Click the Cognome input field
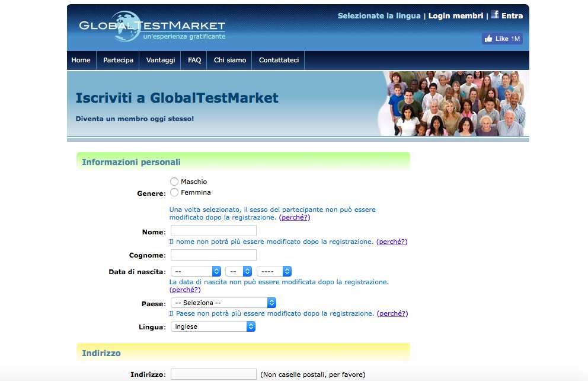The image size is (588, 381). click(x=213, y=255)
